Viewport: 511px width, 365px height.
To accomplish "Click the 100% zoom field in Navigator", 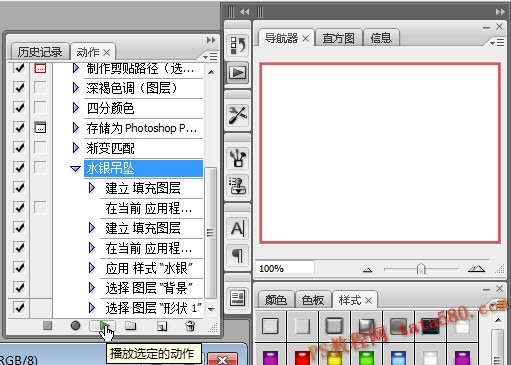I will [x=285, y=268].
